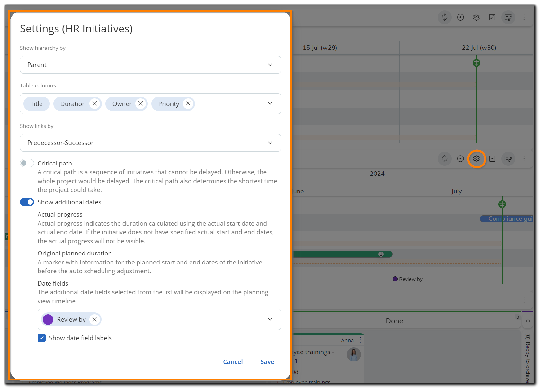Select the focus-on-today icon in top toolbar

460,17
